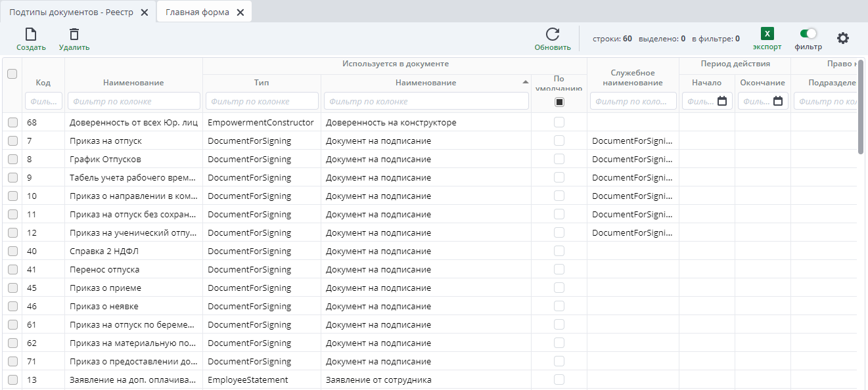Export to Excel with экспорт icon
This screenshot has width=868, height=390.
coord(767,34)
